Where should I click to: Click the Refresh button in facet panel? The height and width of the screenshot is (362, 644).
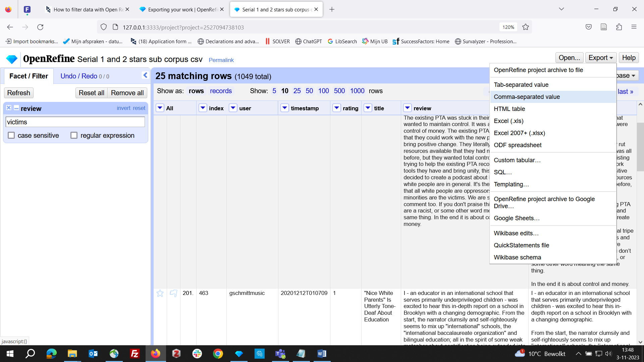pyautogui.click(x=19, y=93)
